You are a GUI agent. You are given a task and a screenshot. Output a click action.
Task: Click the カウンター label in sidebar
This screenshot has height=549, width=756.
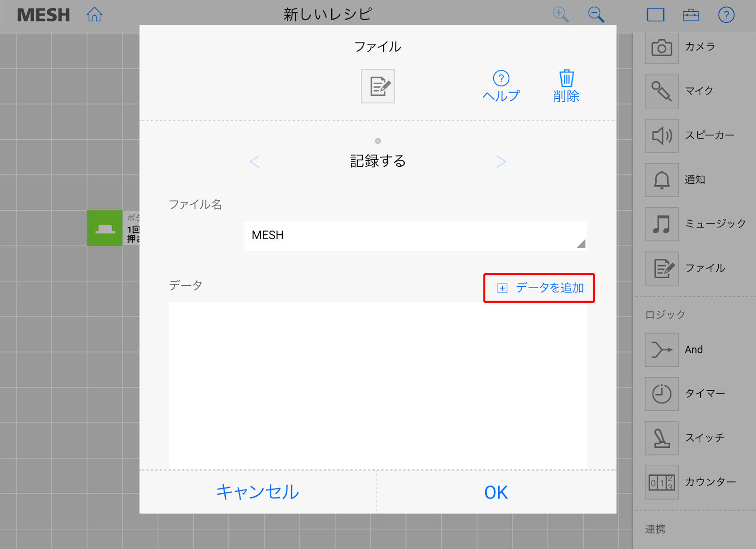point(711,482)
